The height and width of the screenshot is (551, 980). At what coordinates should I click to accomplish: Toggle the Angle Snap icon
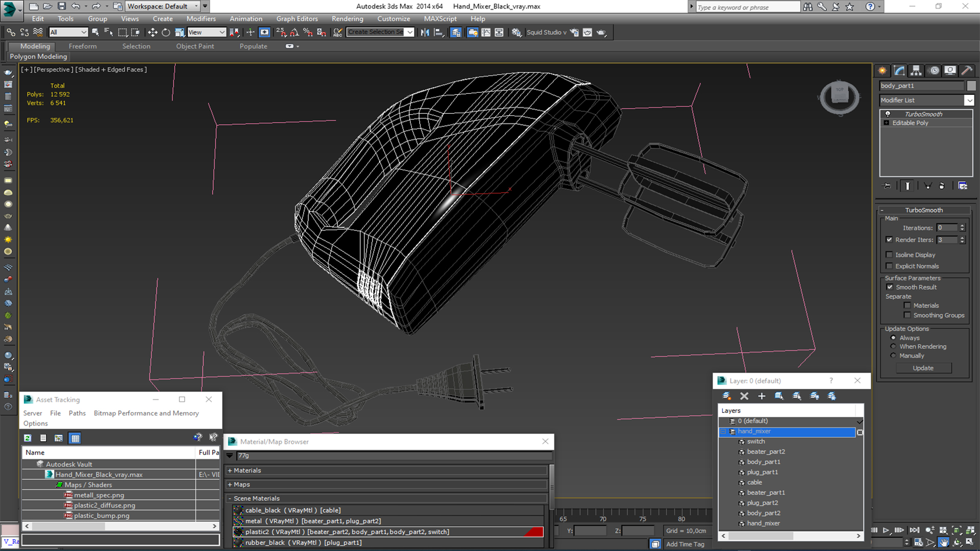(x=295, y=32)
